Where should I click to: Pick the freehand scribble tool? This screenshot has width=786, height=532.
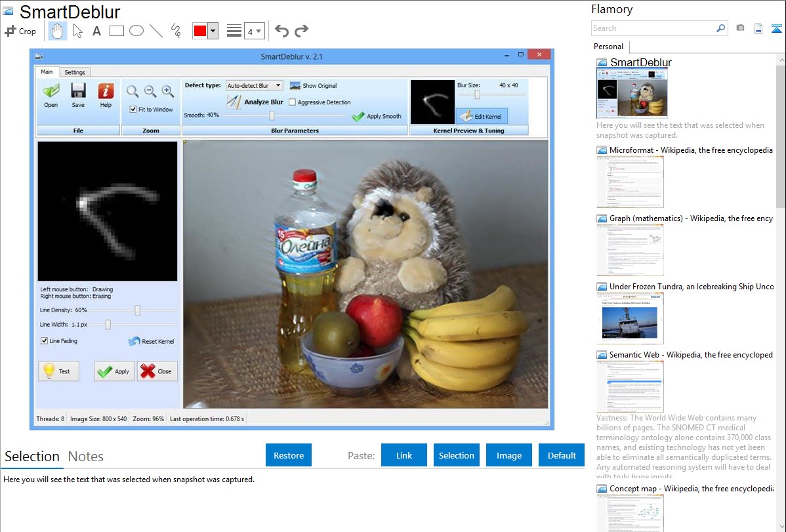click(x=176, y=31)
